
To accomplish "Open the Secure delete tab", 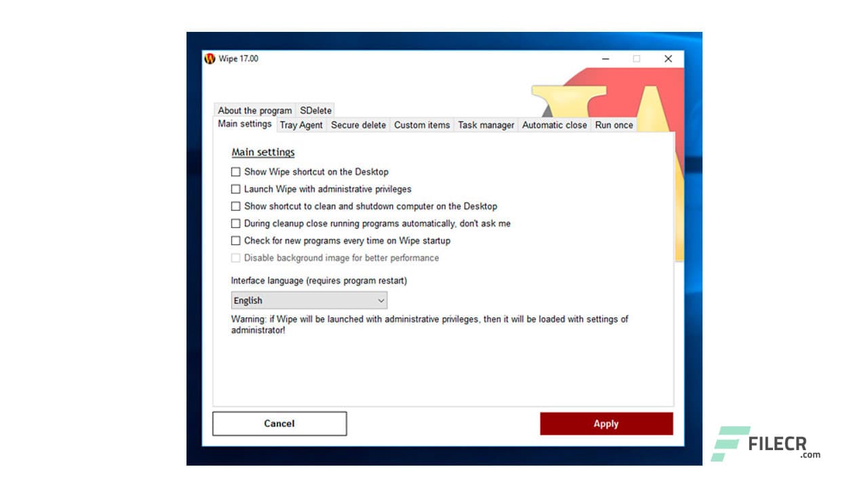I will (358, 125).
